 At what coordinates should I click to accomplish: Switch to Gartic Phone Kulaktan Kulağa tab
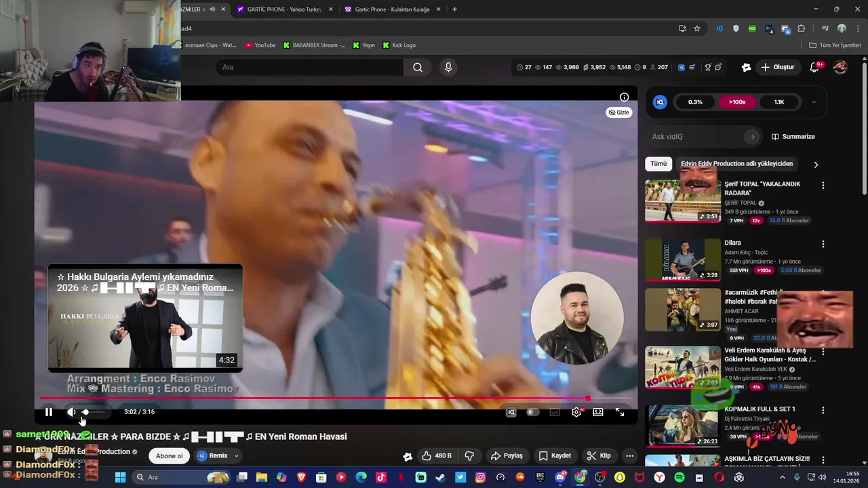point(392,9)
